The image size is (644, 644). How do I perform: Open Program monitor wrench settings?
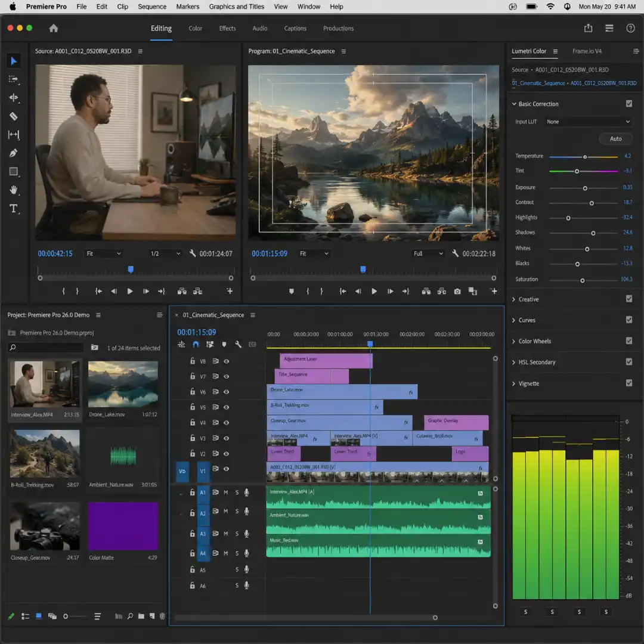coord(455,253)
